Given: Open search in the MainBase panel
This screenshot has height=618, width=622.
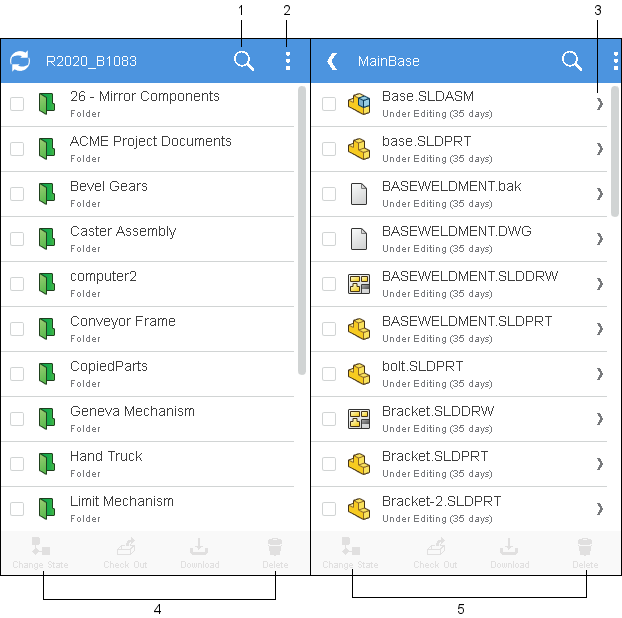Looking at the screenshot, I should [x=572, y=61].
